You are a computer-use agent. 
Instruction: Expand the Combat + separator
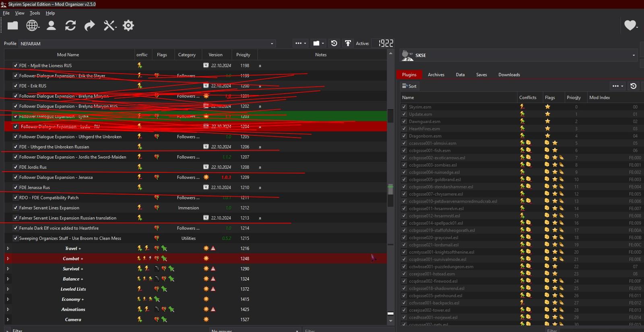(x=8, y=258)
